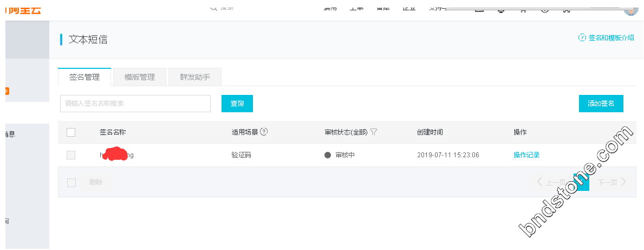Image resolution: width=644 pixels, height=250 pixels.
Task: Click the 创建时间 column header
Action: click(430, 132)
